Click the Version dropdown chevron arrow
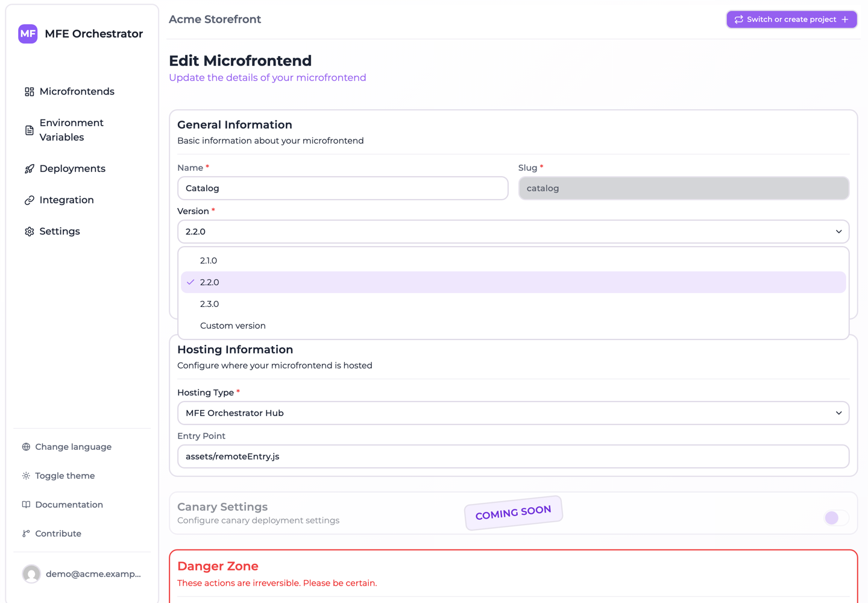Image resolution: width=868 pixels, height=603 pixels. point(838,232)
